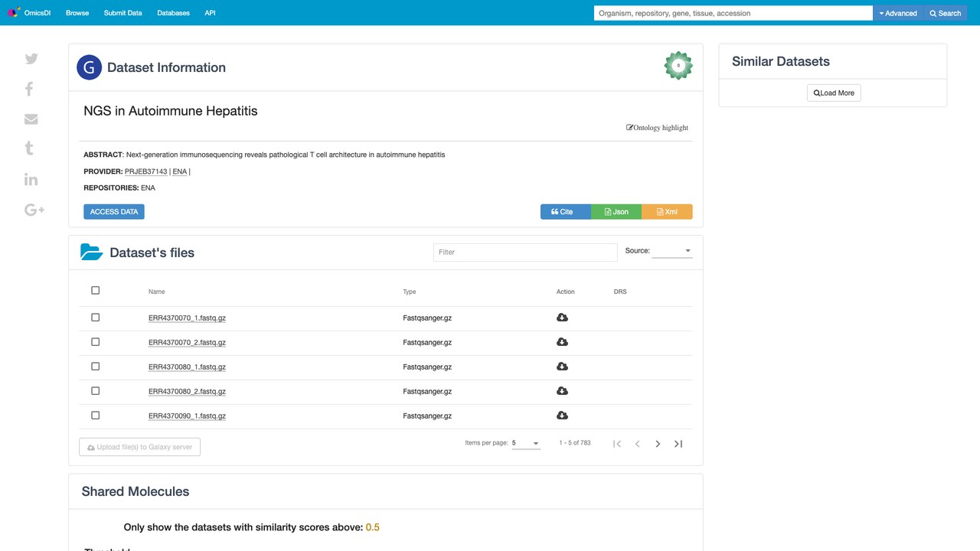This screenshot has height=551, width=980.
Task: Check the box for ERR4370090_1.fastq.gz
Action: [x=96, y=415]
